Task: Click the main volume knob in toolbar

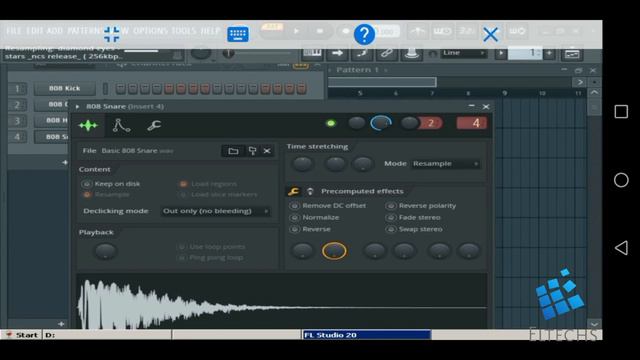Action: [x=201, y=53]
